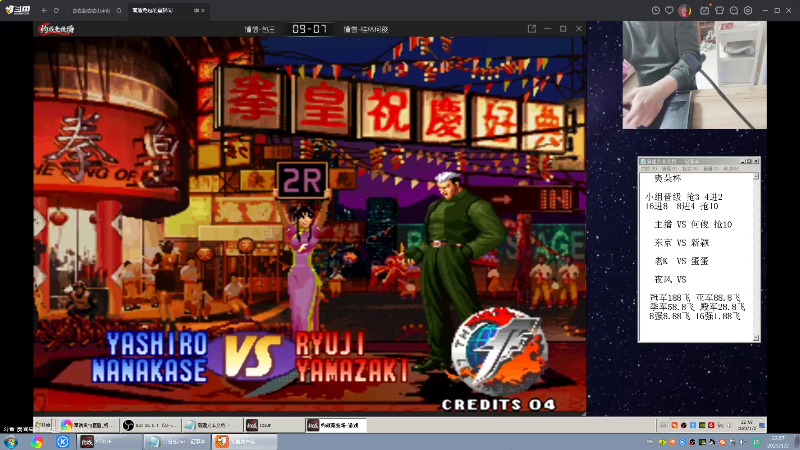Image resolution: width=800 pixels, height=450 pixels.
Task: Switch to game app on bottom taskbar
Action: pyautogui.click(x=110, y=441)
